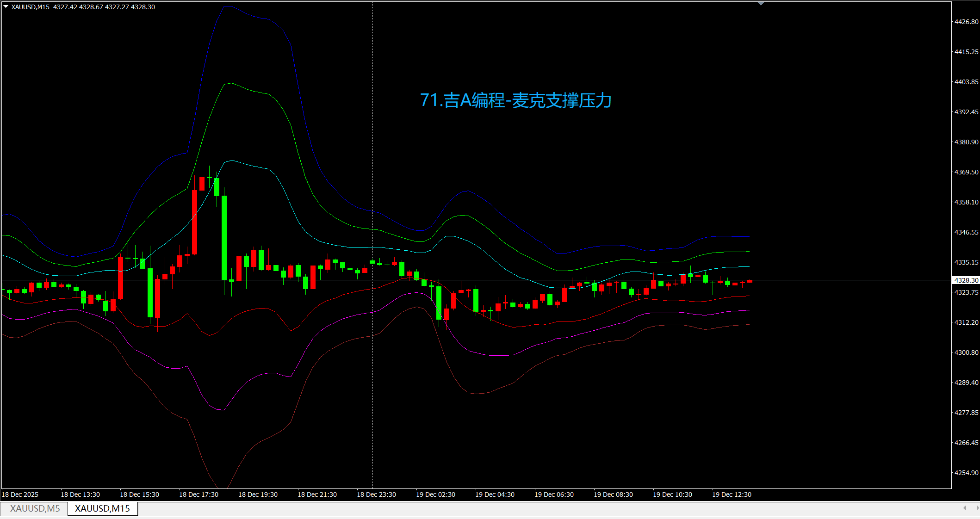The height and width of the screenshot is (519, 980).
Task: Click the 4254.90 price scale label
Action: tap(966, 473)
